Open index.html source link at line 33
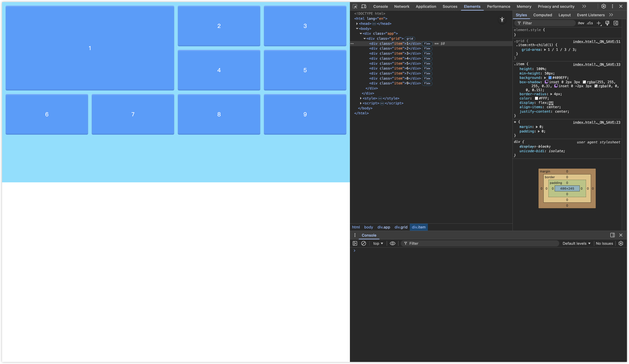Image resolution: width=629 pixels, height=364 pixels. (x=596, y=65)
